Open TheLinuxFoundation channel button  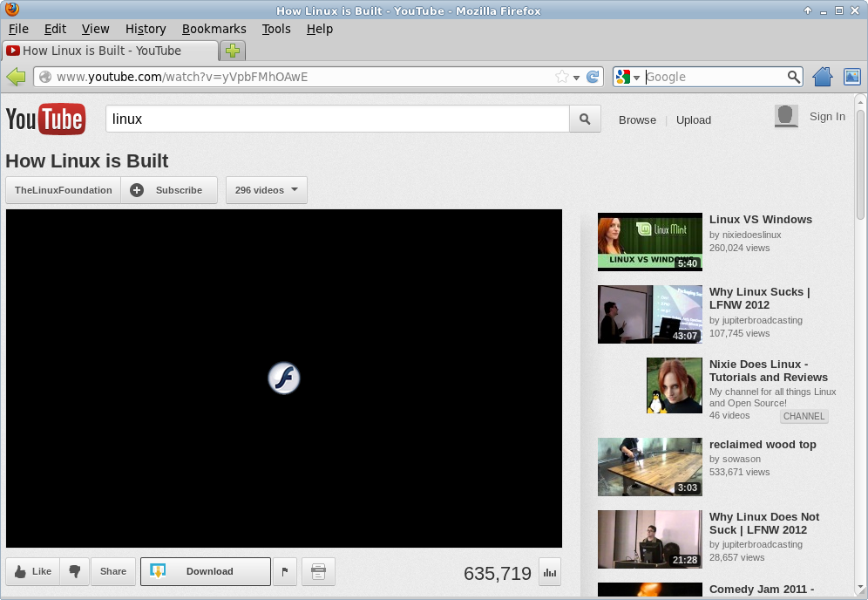(x=63, y=190)
